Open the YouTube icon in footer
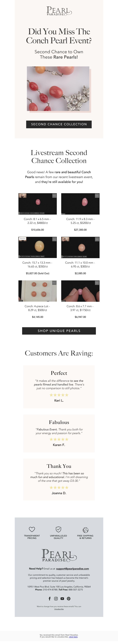118x644 pixels. (62, 598)
